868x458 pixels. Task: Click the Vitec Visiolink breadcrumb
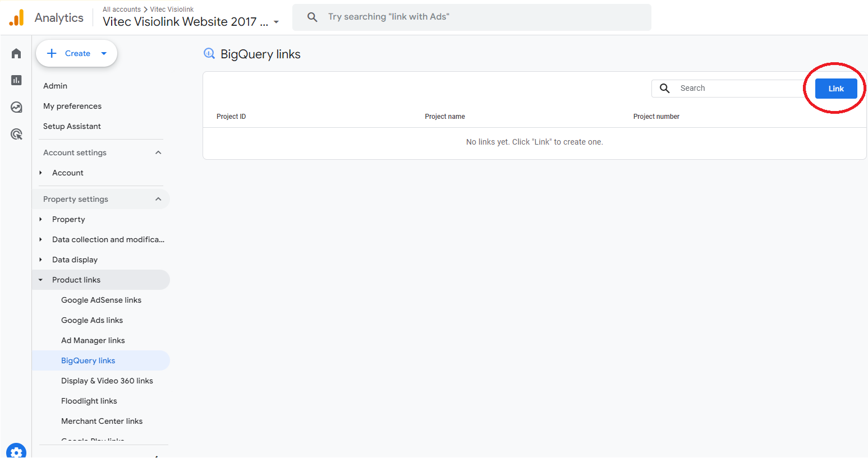point(172,10)
